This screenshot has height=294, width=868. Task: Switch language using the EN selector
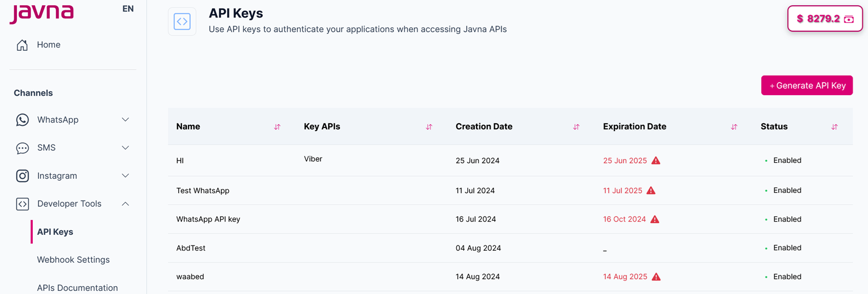tap(128, 9)
